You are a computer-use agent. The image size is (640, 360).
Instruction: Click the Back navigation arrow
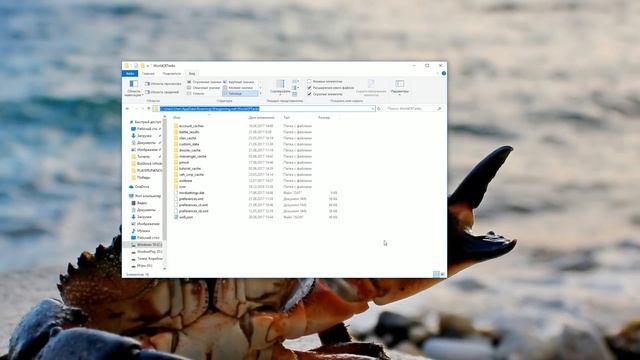127,109
